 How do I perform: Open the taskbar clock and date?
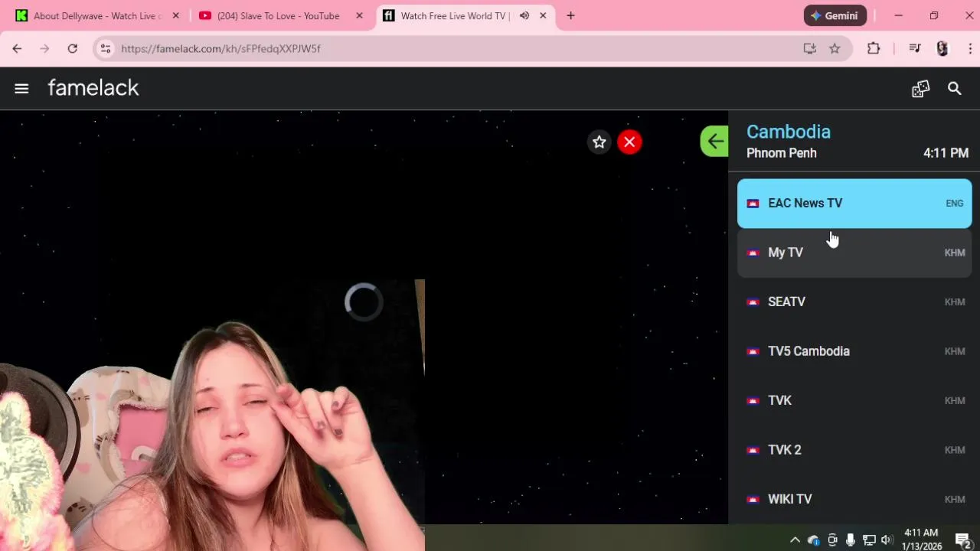[x=921, y=540]
